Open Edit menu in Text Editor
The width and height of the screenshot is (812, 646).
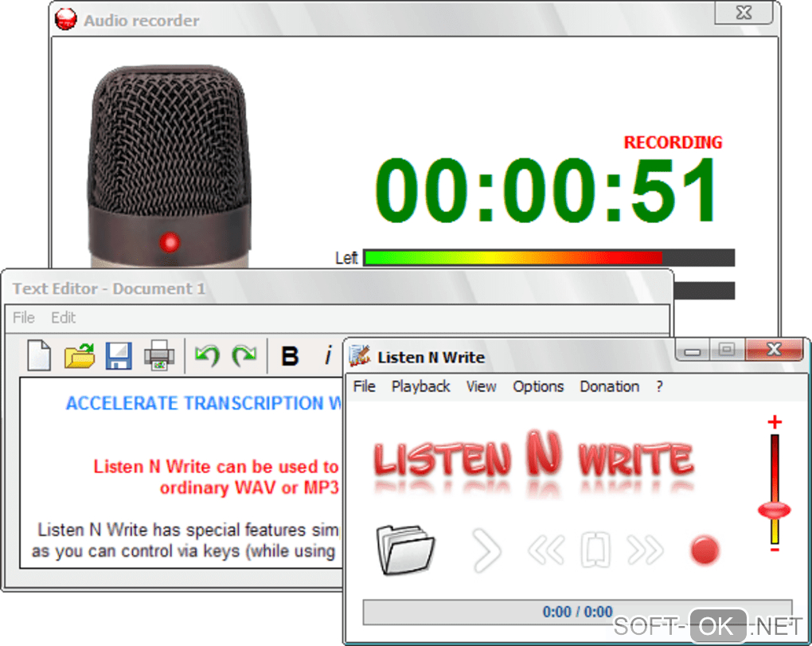click(63, 318)
